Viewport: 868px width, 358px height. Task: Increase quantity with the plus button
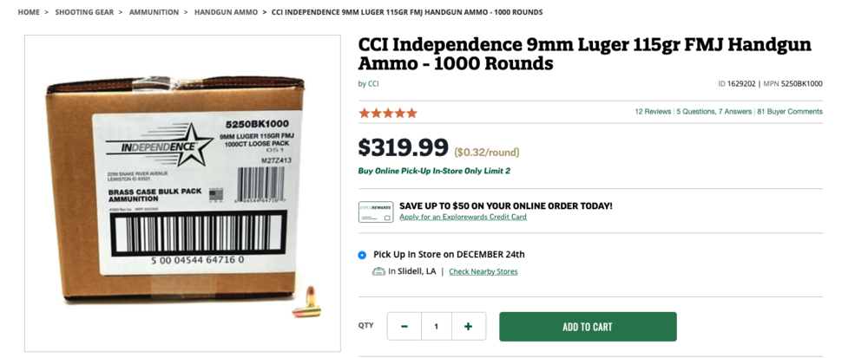[469, 326]
